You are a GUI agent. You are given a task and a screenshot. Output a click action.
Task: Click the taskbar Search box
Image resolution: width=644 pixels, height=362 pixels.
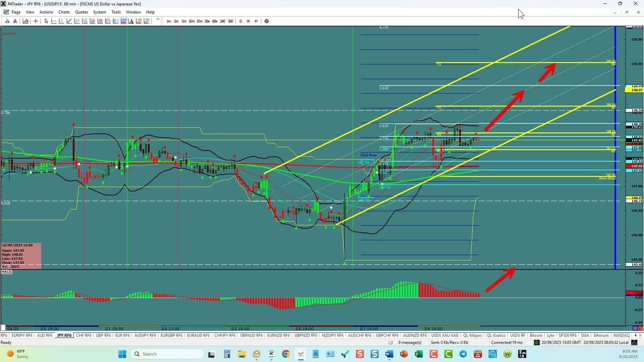click(x=167, y=354)
